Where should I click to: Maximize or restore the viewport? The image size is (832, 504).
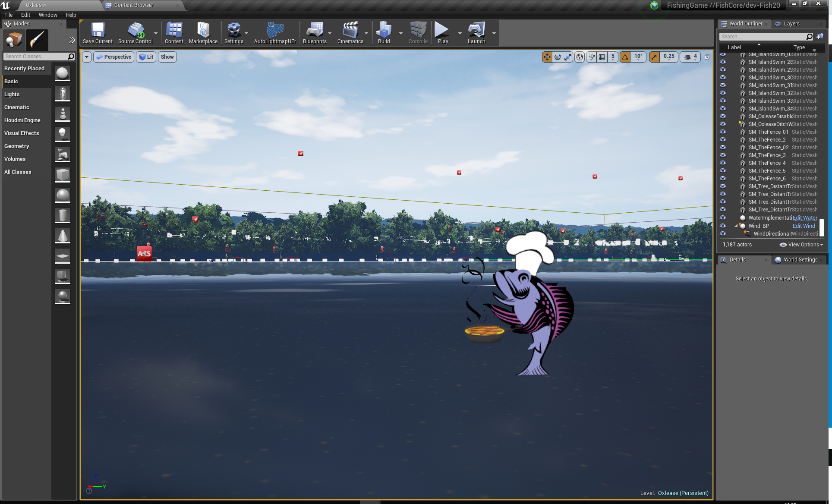click(707, 57)
